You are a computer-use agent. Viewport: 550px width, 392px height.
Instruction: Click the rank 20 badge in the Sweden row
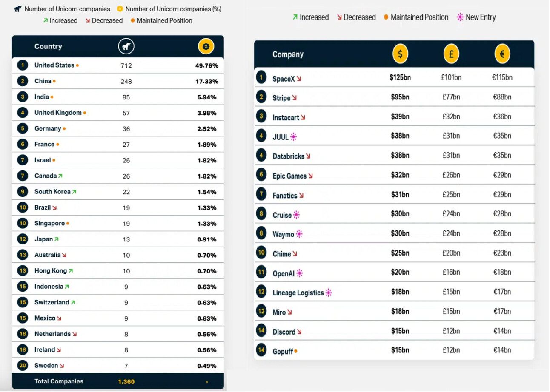pyautogui.click(x=23, y=365)
